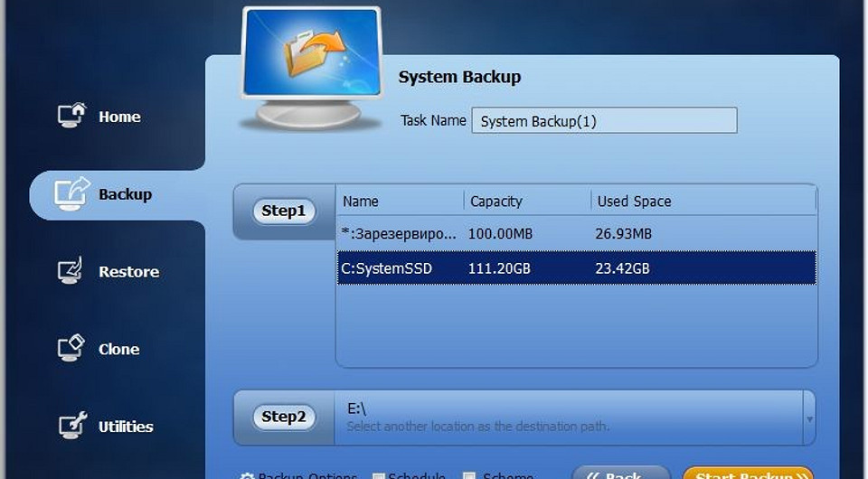
Task: Select the C:SystemSSD partition row
Action: [576, 268]
